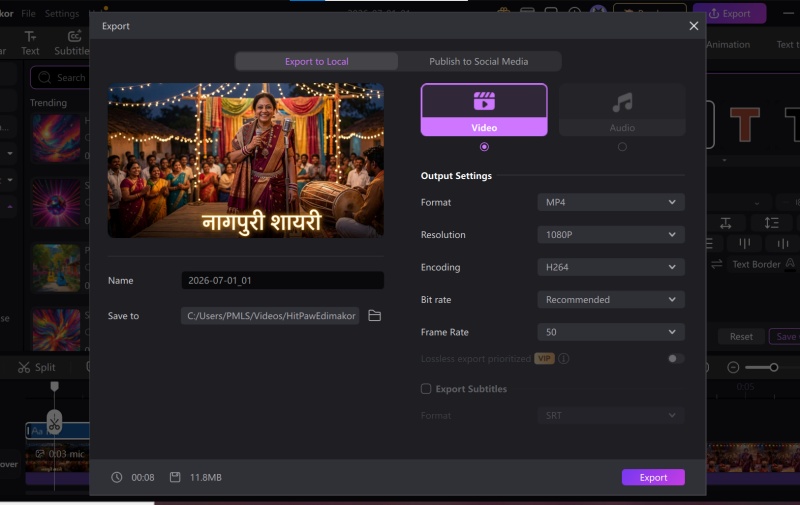Switch to Export to Local tab

(316, 61)
